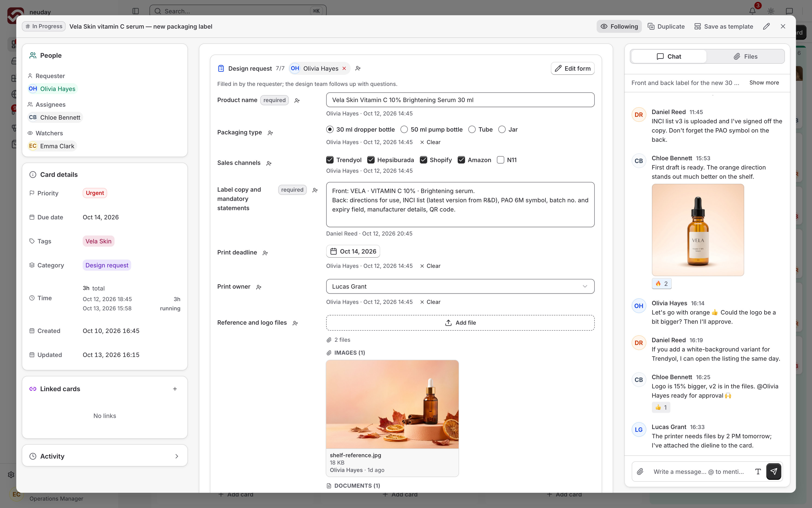Send the chat message
This screenshot has height=508, width=812.
click(773, 471)
